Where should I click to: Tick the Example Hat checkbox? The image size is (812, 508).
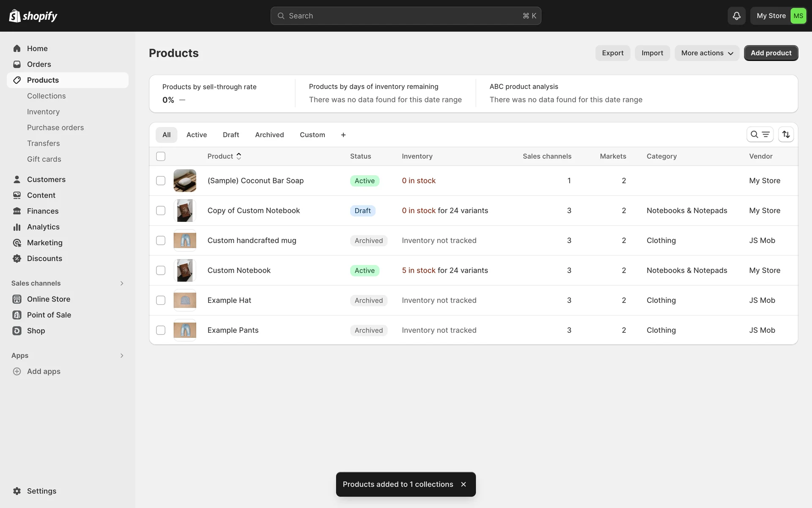[161, 300]
